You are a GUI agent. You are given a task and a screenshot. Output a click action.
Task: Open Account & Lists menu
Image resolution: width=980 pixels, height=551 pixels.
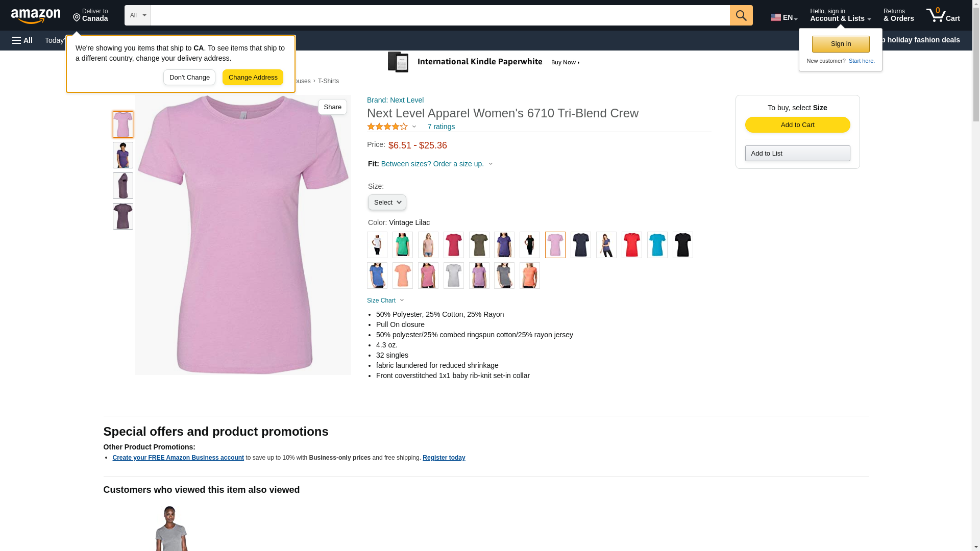pyautogui.click(x=840, y=15)
